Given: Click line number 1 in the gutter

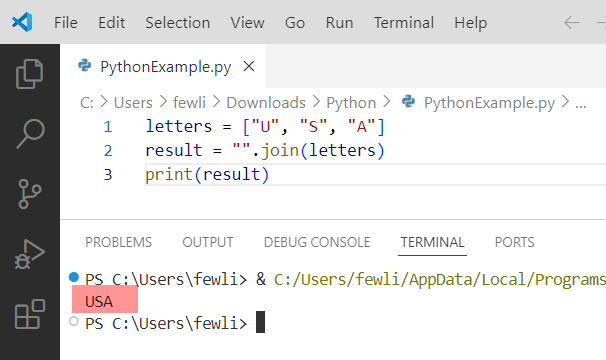Looking at the screenshot, I should click(x=108, y=127).
